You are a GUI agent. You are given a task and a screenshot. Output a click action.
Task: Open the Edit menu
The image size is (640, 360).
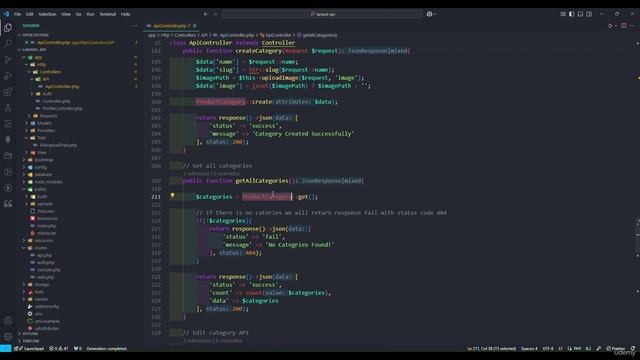[29, 14]
